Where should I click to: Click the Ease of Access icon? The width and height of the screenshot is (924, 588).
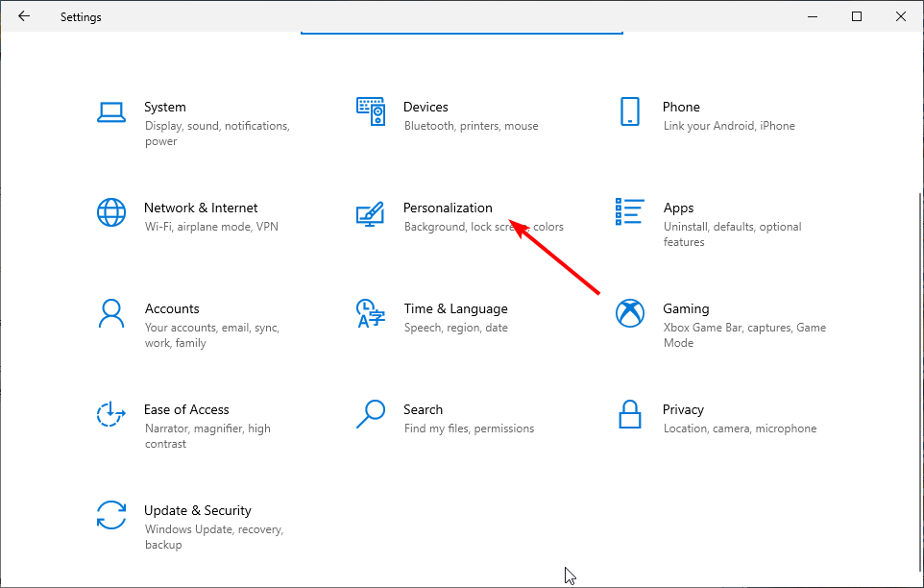(x=111, y=414)
